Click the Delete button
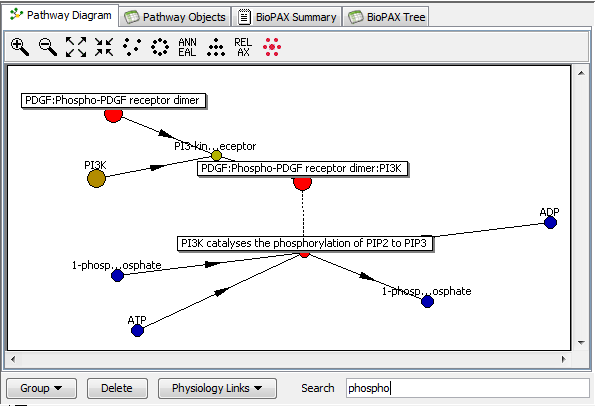The width and height of the screenshot is (595, 406). pos(117,388)
